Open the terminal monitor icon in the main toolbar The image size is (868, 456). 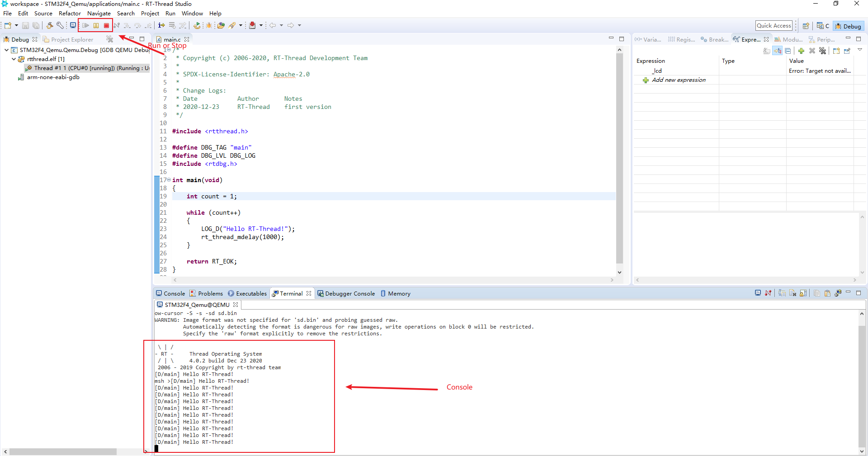[73, 25]
